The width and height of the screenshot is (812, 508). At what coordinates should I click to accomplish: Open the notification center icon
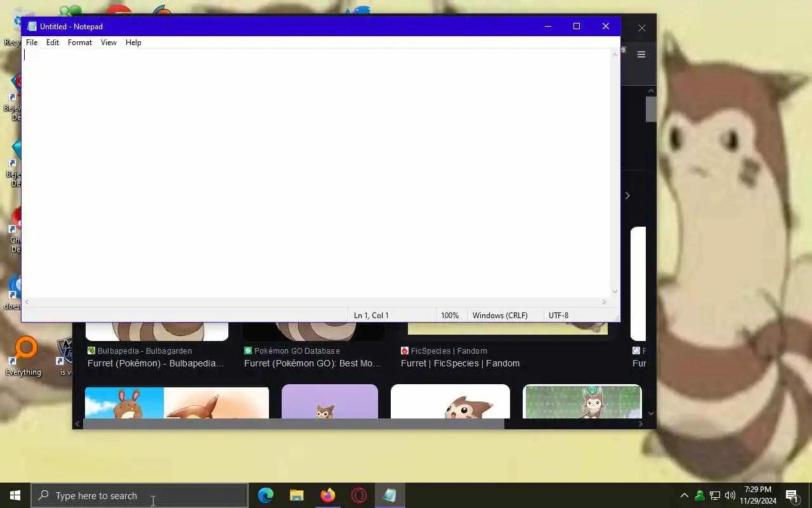(792, 495)
